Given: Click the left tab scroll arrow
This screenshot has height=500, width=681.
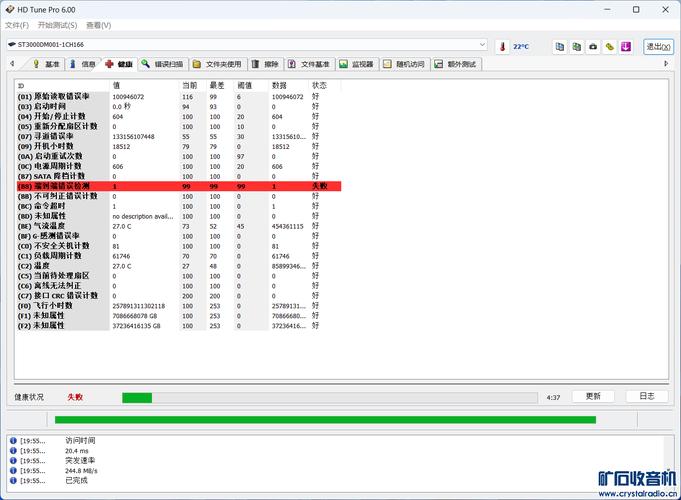Looking at the screenshot, I should pos(12,64).
